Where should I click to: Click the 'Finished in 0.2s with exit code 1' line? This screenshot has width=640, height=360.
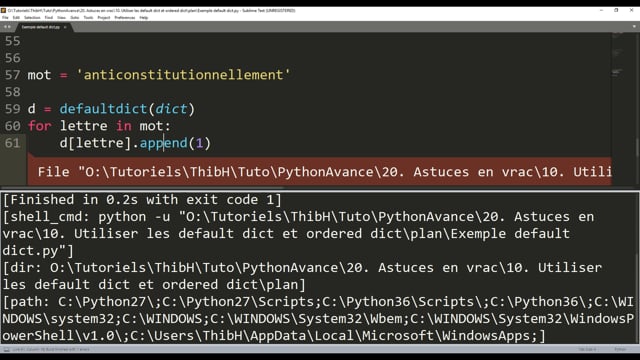coord(142,200)
